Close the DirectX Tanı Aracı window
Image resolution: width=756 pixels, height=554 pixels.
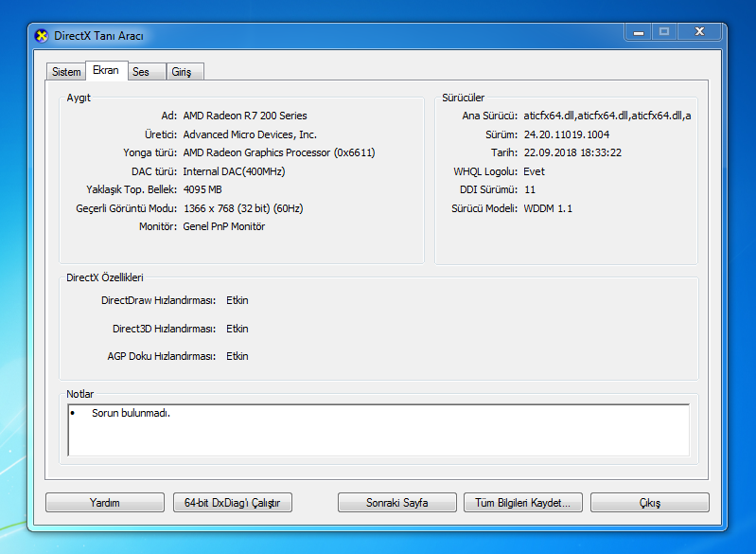point(699,32)
